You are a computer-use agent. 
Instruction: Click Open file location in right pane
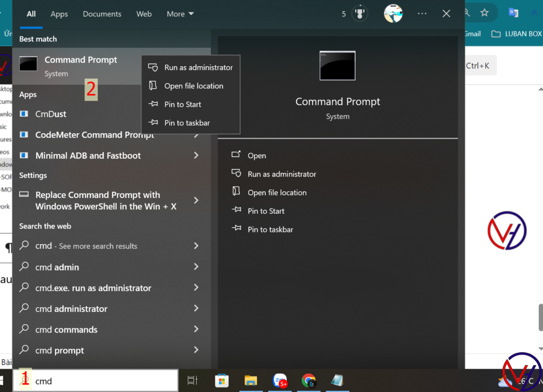(x=277, y=193)
